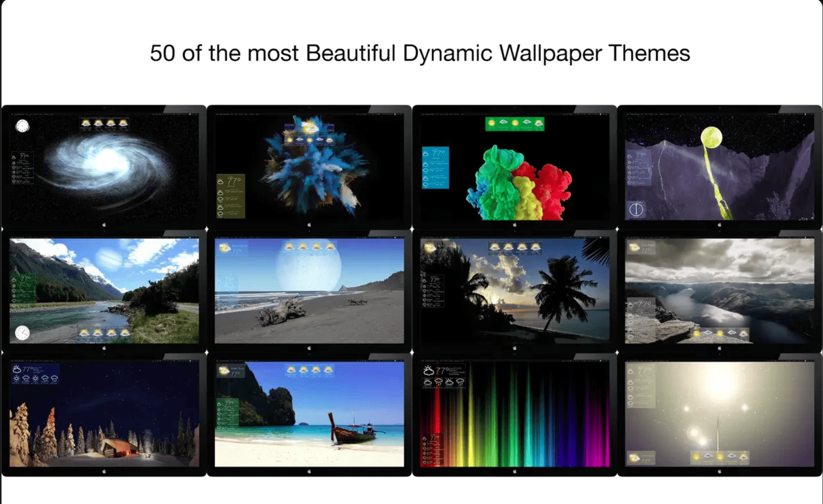Click the "50 of the most Beautiful Dynamic Wallpaper Themes" heading
Image resolution: width=823 pixels, height=504 pixels.
tap(420, 54)
